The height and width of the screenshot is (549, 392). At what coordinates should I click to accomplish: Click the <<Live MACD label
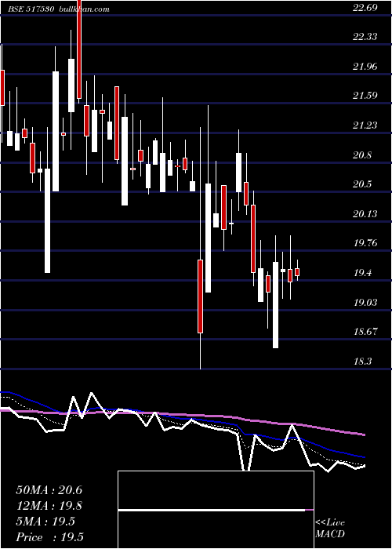[330, 529]
